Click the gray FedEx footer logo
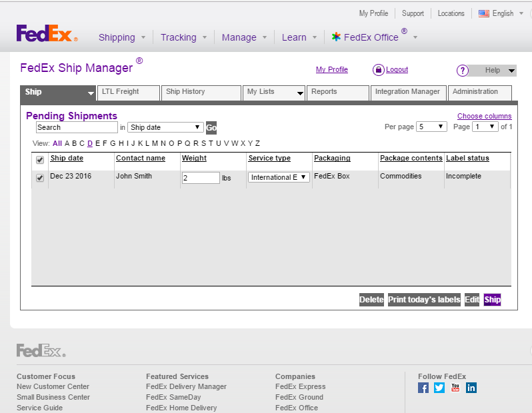532x413 pixels. coord(41,350)
